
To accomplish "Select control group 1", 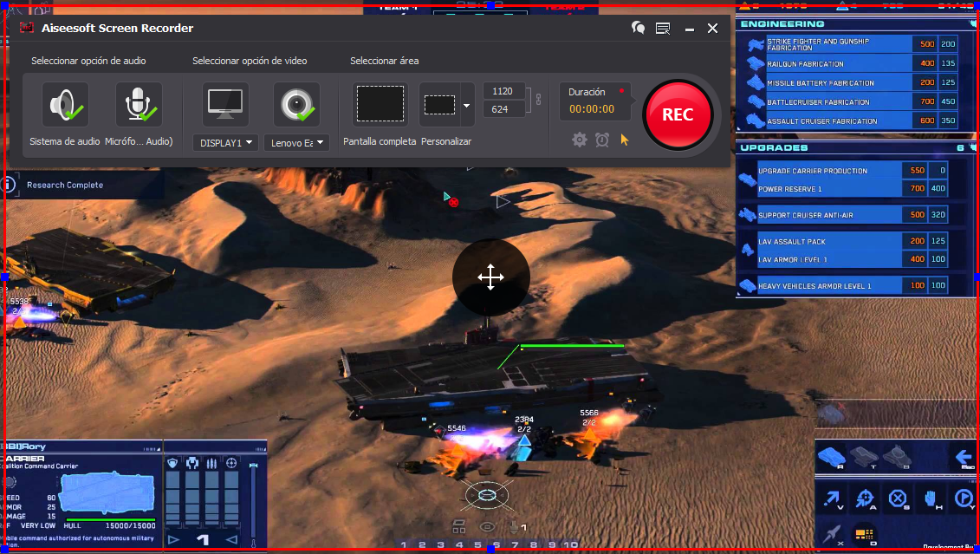I will (404, 545).
